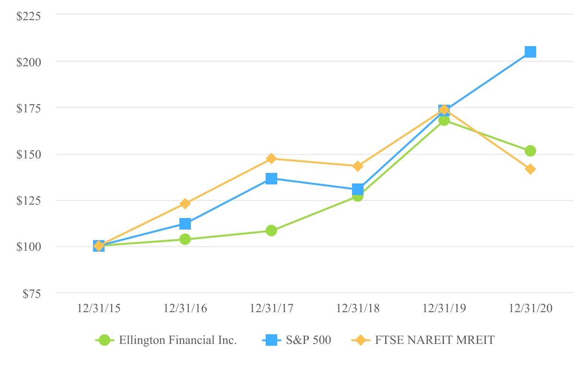Select Ellington green data point at 12/31/20
This screenshot has height=365, width=588.
click(530, 151)
